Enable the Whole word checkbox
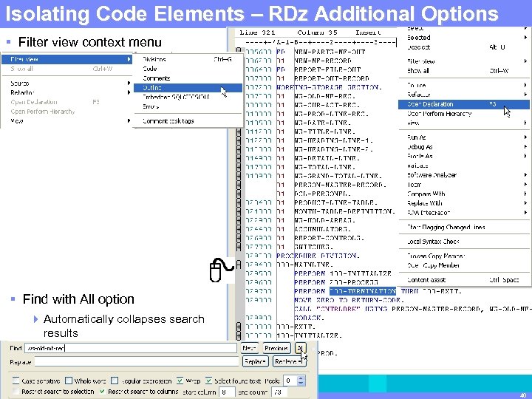 click(x=69, y=381)
